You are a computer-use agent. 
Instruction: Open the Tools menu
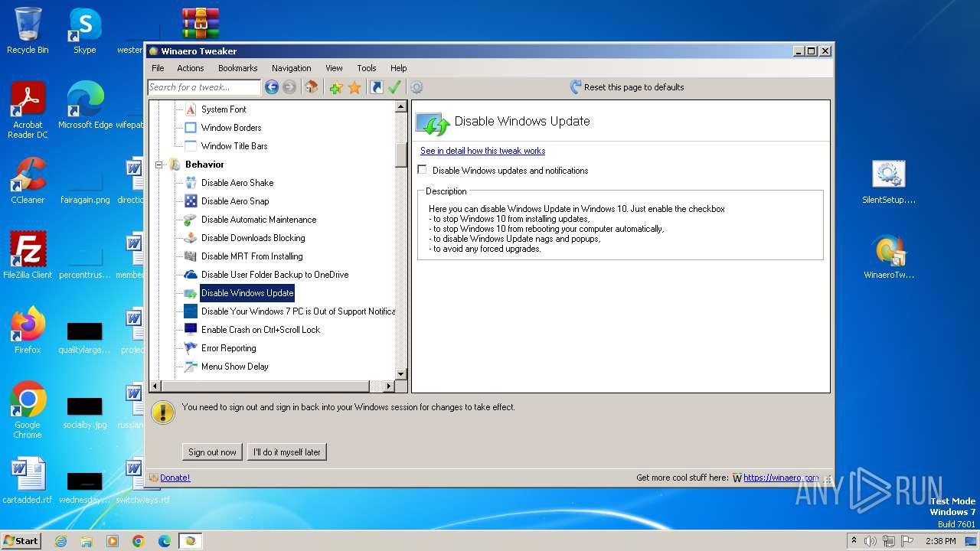[x=367, y=68]
